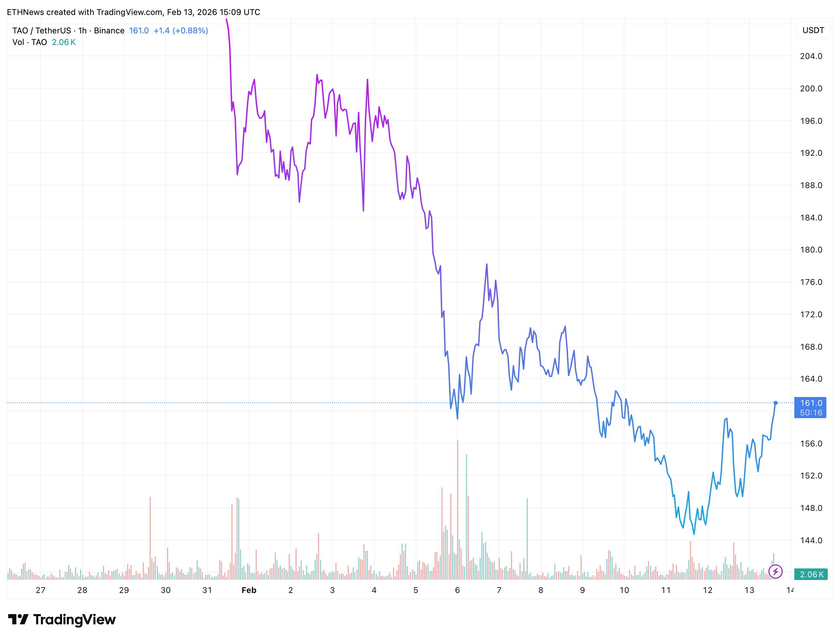
Task: Click the blue current price dot marker
Action: [775, 403]
